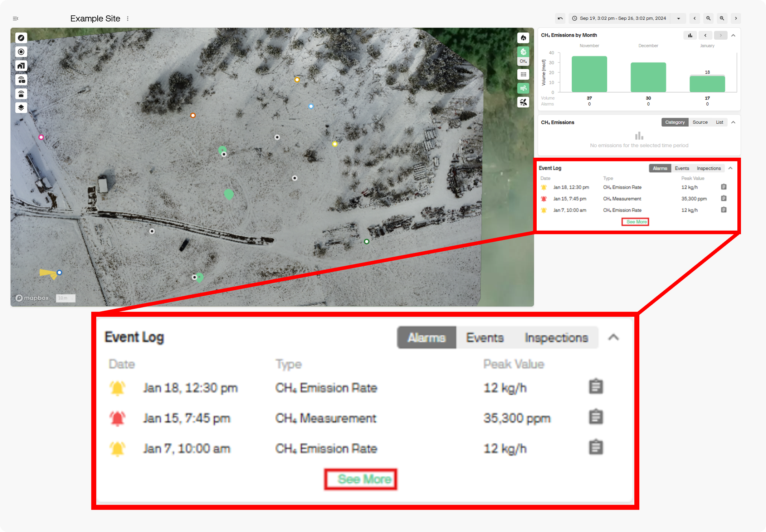766x532 pixels.
Task: Click the flame icon on the map
Action: (x=523, y=38)
